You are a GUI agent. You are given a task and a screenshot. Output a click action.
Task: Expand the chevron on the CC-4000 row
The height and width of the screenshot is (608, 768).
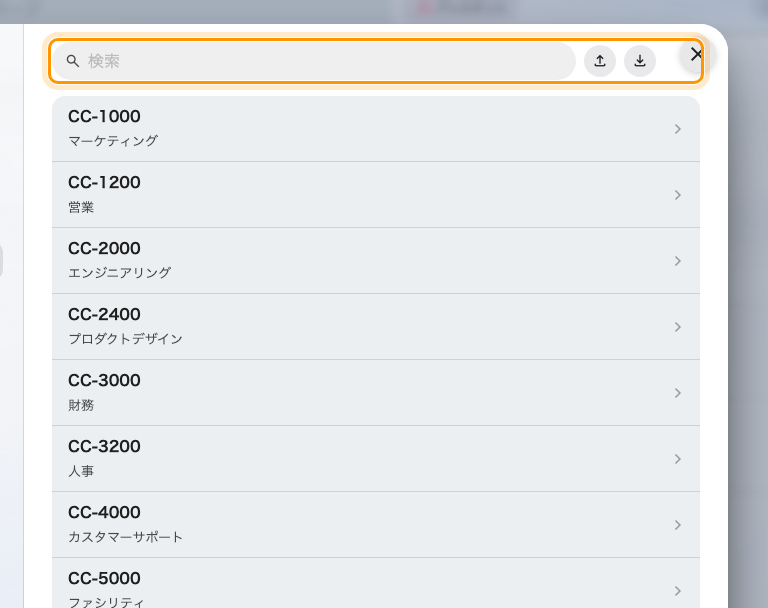click(x=678, y=525)
